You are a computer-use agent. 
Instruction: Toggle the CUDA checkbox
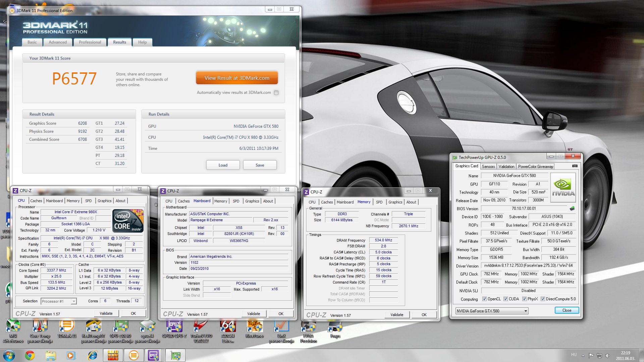pyautogui.click(x=505, y=299)
